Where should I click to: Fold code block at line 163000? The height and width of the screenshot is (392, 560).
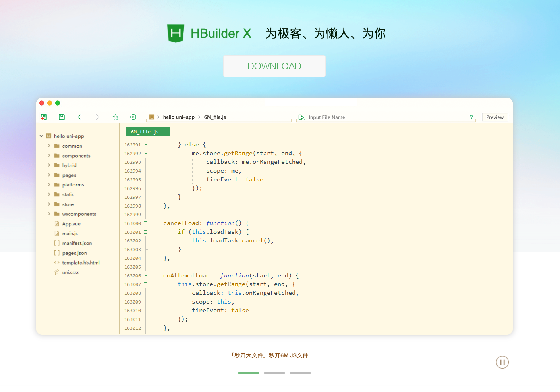click(x=145, y=223)
